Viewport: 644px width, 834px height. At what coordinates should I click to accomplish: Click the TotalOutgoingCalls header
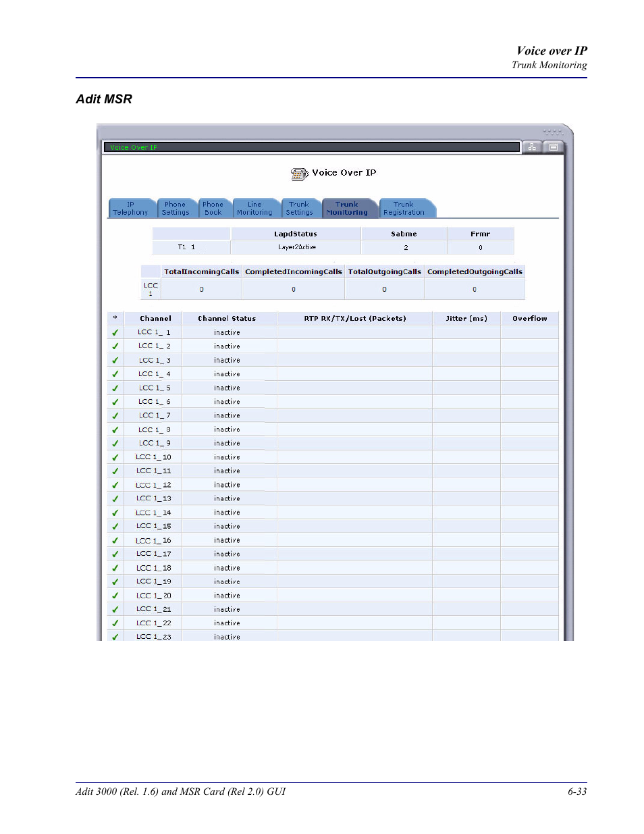click(x=385, y=271)
